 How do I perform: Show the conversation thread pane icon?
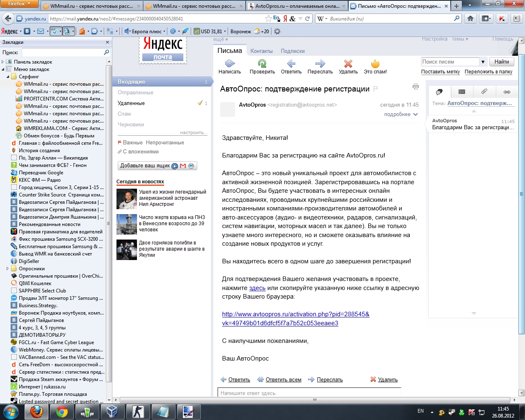(x=439, y=92)
